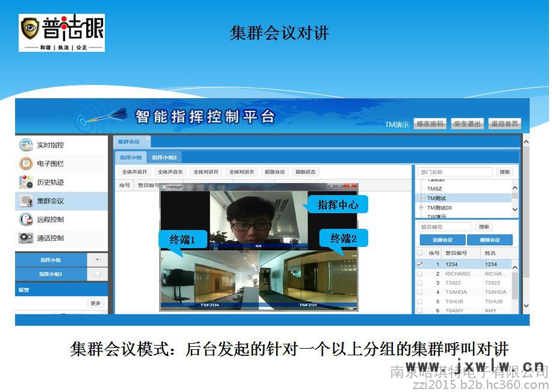Viewport: 552px width, 392px height.
Task: Check the checkbox for T5922 row
Action: [420, 282]
